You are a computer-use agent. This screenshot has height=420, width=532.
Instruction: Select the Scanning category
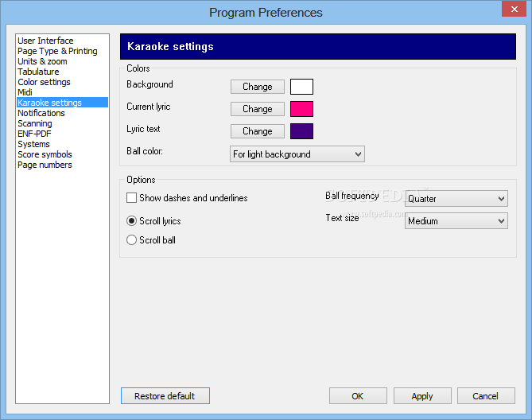[x=35, y=123]
